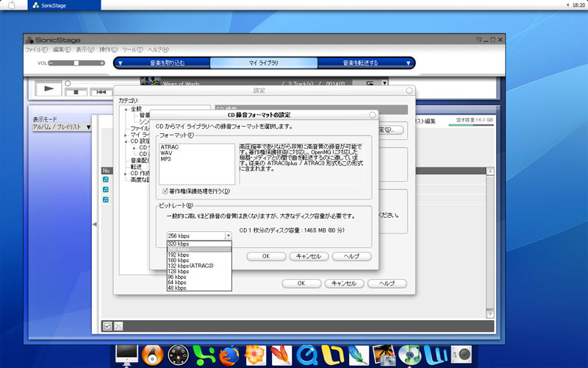Screen dimensions: 588x368
Task: Click ヘルプ in the 設定 dialog
Action: pyautogui.click(x=387, y=283)
